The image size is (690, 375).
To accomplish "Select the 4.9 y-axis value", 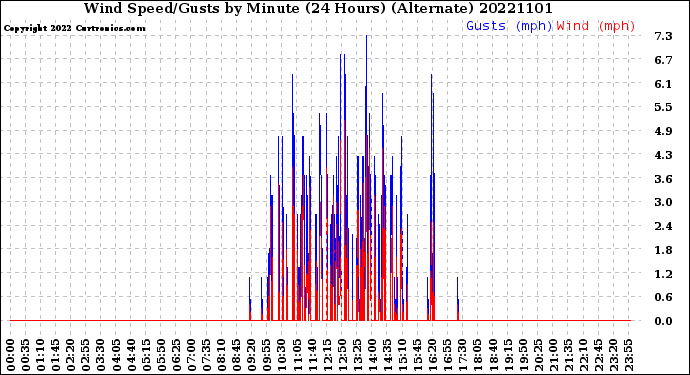I will click(664, 131).
